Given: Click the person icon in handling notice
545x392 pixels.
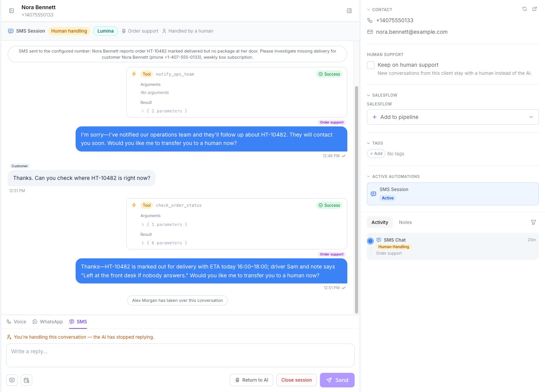Looking at the screenshot, I should [x=9, y=337].
